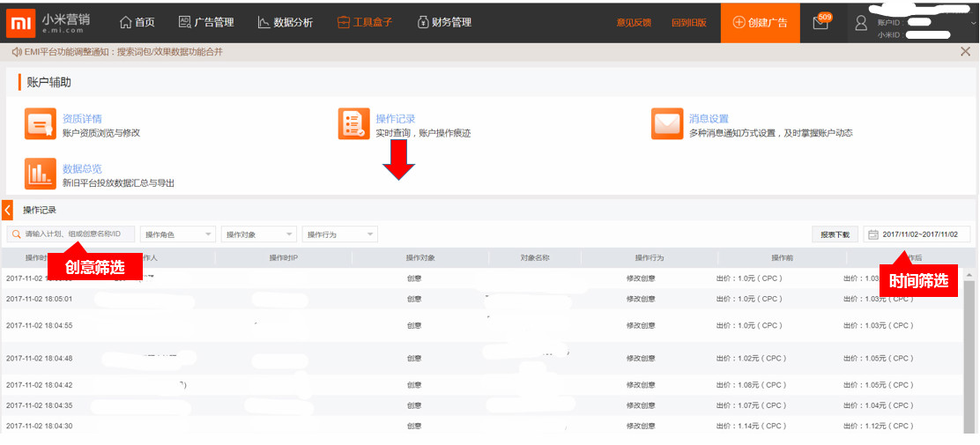Screen dimensions: 980x445
Task: Open the 广告管理 menu
Action: (x=205, y=22)
